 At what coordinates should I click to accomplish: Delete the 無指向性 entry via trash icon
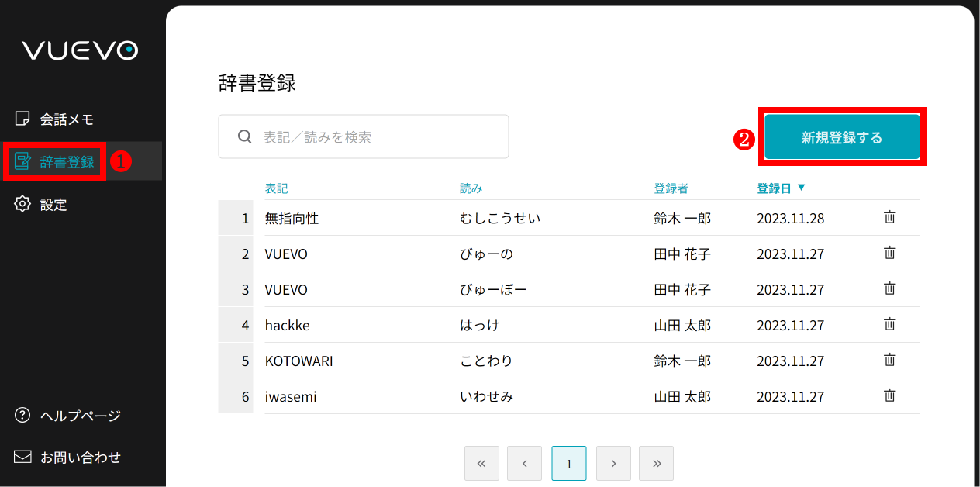(889, 217)
